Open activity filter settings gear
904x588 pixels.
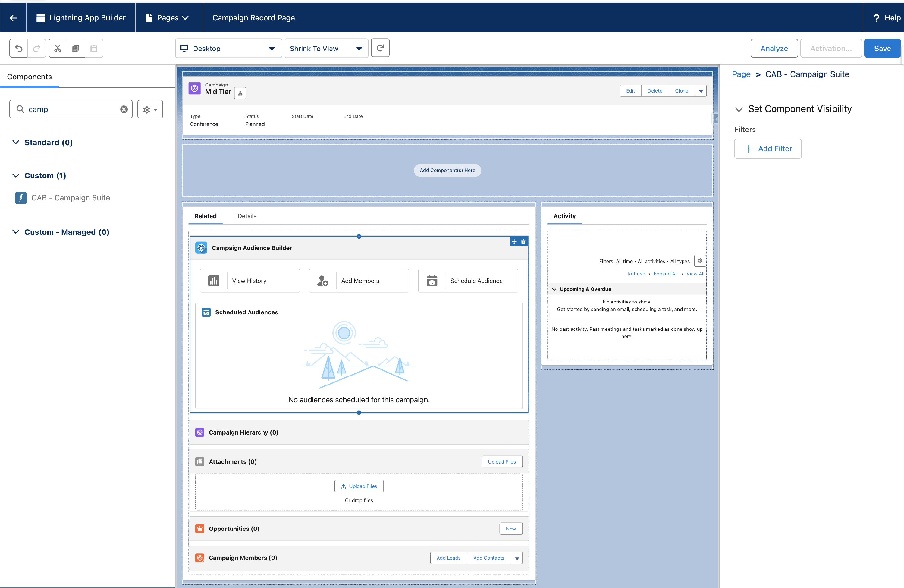pyautogui.click(x=700, y=261)
